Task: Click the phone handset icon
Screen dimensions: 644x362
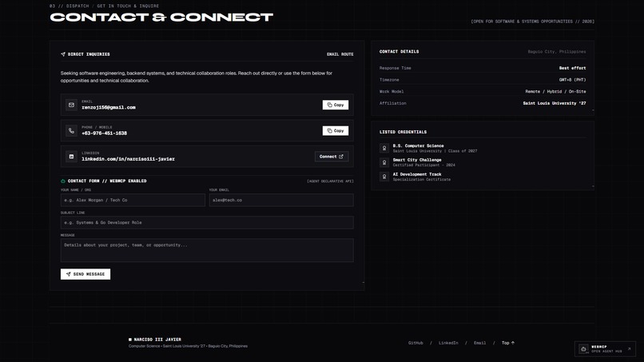Action: (71, 131)
